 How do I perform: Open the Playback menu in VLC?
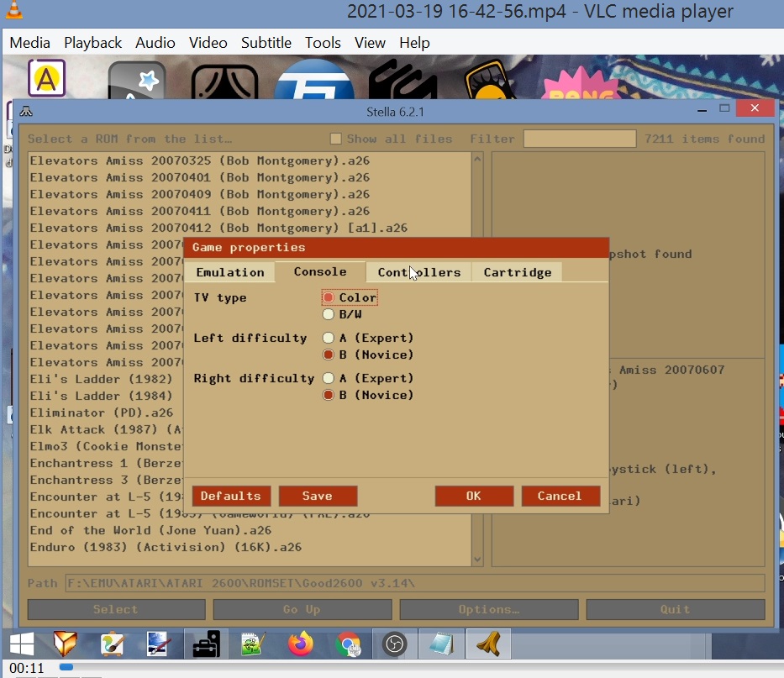click(92, 43)
